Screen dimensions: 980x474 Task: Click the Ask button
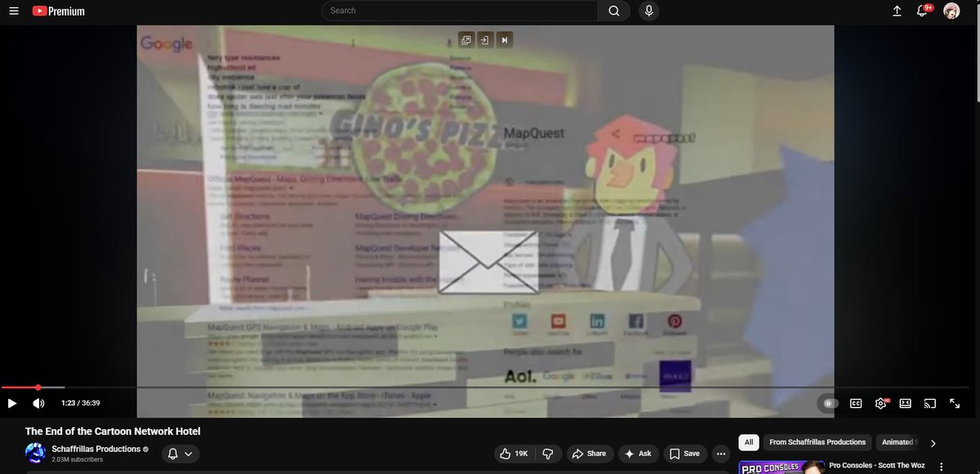639,454
